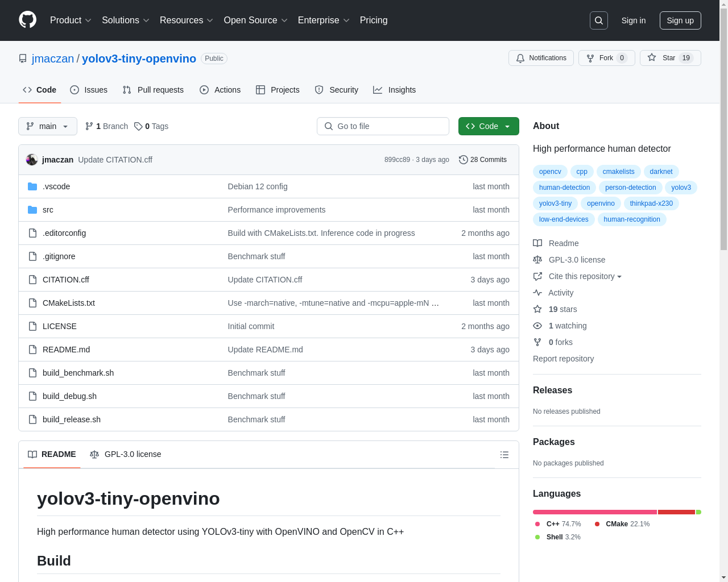Viewport: 728px width, 582px height.
Task: Click the star icon beside 19 stars
Action: click(x=537, y=309)
